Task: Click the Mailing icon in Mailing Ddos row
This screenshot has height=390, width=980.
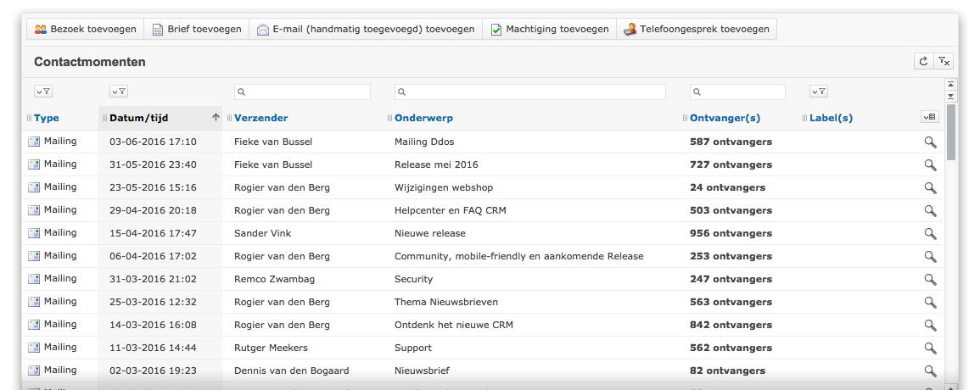Action: click(x=34, y=142)
